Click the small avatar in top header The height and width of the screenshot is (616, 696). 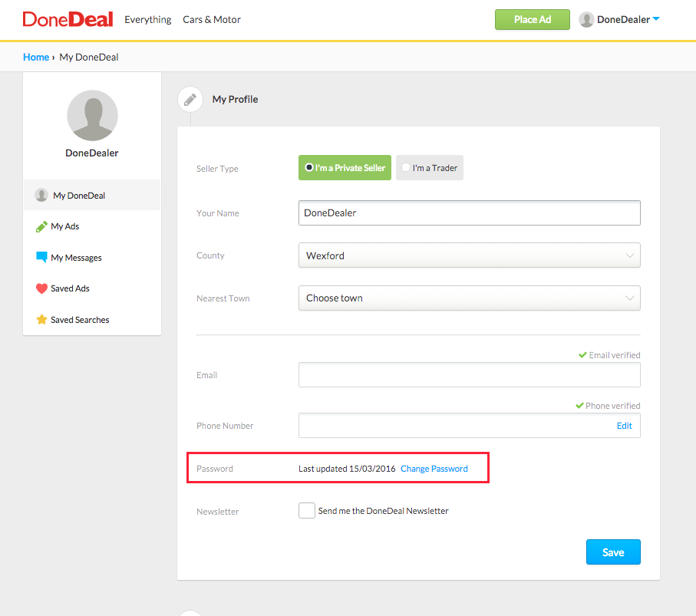[586, 19]
